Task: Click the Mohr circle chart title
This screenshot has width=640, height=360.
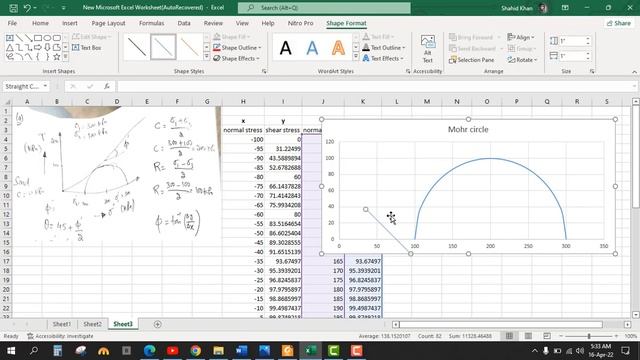Action: tap(468, 129)
